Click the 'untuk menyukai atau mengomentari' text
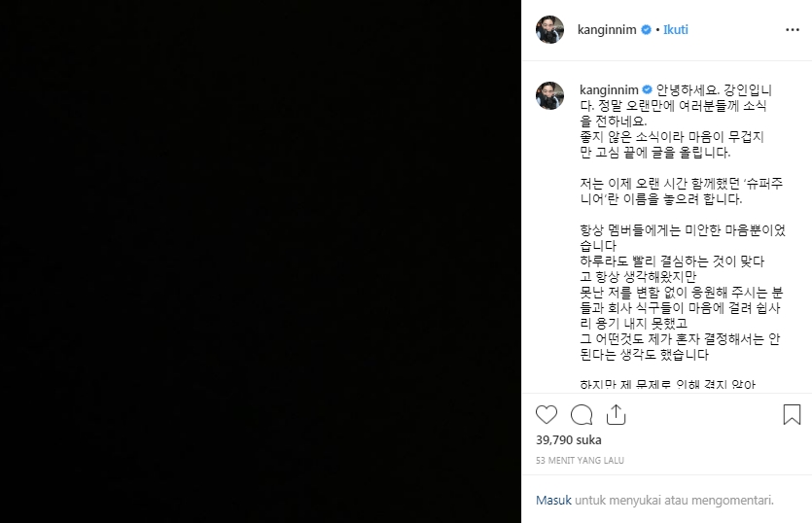This screenshot has height=523, width=812. pyautogui.click(x=674, y=501)
